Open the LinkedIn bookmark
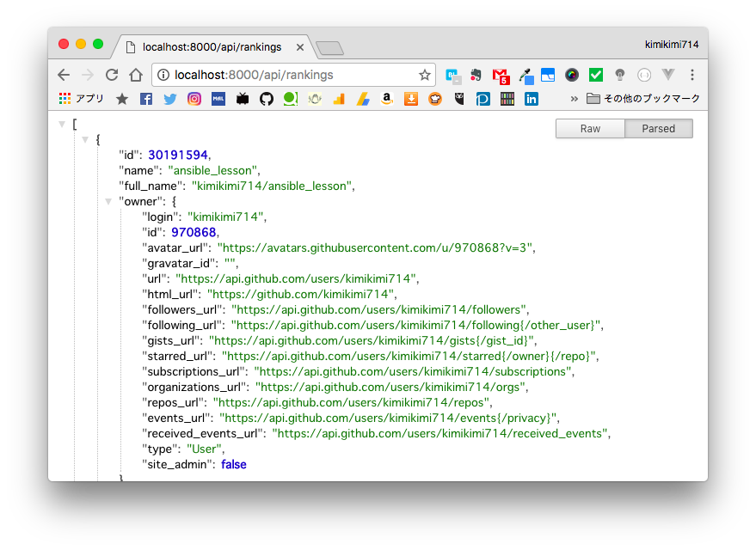This screenshot has width=756, height=550. [x=532, y=99]
